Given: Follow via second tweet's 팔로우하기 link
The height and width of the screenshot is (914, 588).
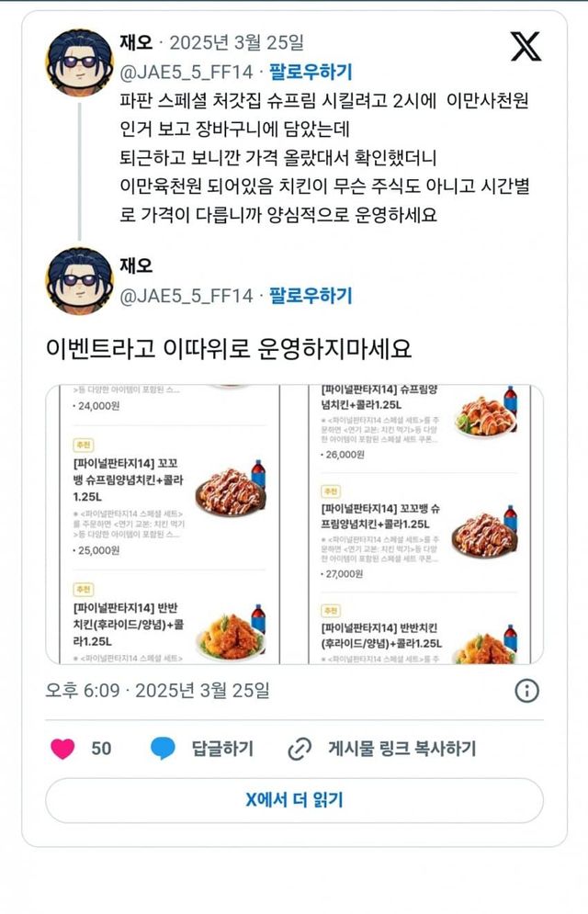Looking at the screenshot, I should click(311, 296).
